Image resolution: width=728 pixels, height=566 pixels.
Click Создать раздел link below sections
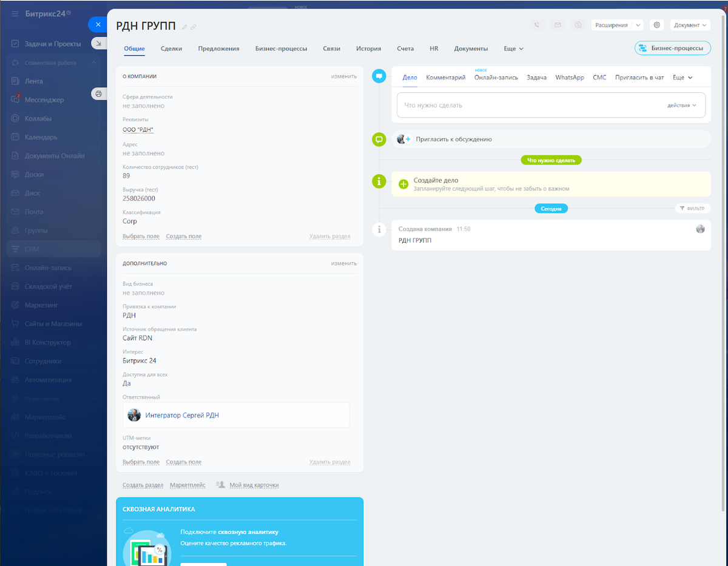pos(143,485)
